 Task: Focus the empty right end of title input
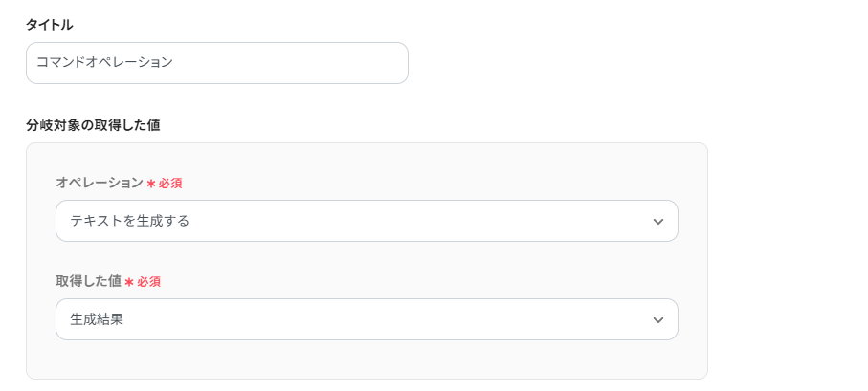click(373, 63)
